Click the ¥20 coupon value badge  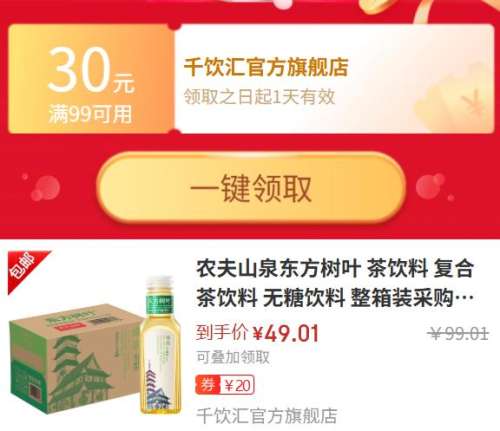[237, 385]
